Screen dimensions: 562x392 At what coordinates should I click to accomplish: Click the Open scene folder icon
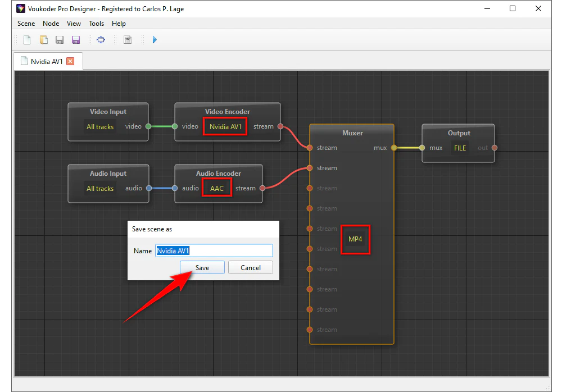point(43,40)
